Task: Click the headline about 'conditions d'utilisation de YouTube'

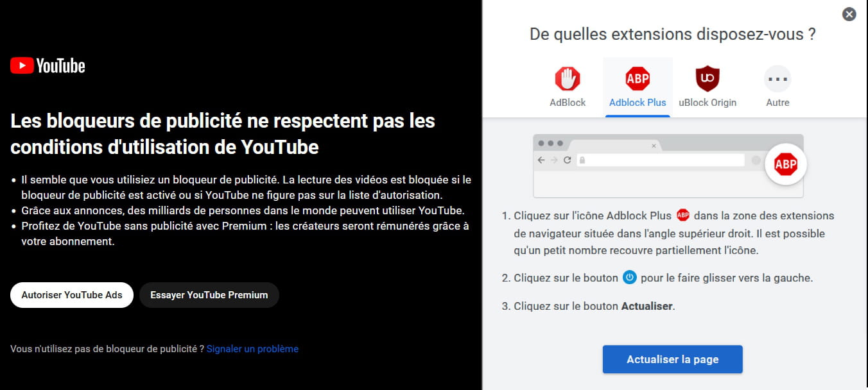Action: tap(223, 133)
